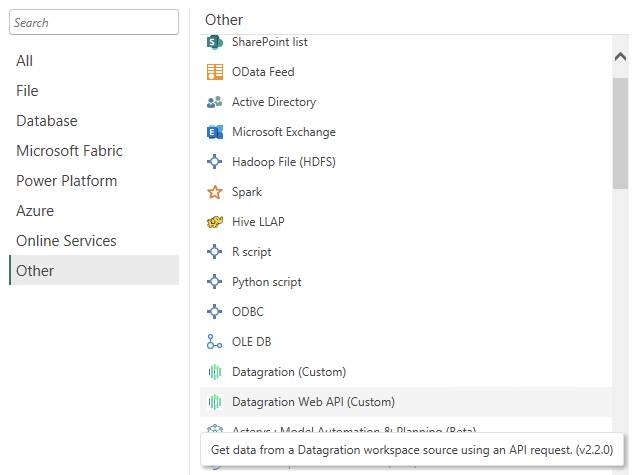Viewport: 637px width, 475px height.
Task: Click the Hadoop File (HDFS) connector icon
Action: point(214,162)
